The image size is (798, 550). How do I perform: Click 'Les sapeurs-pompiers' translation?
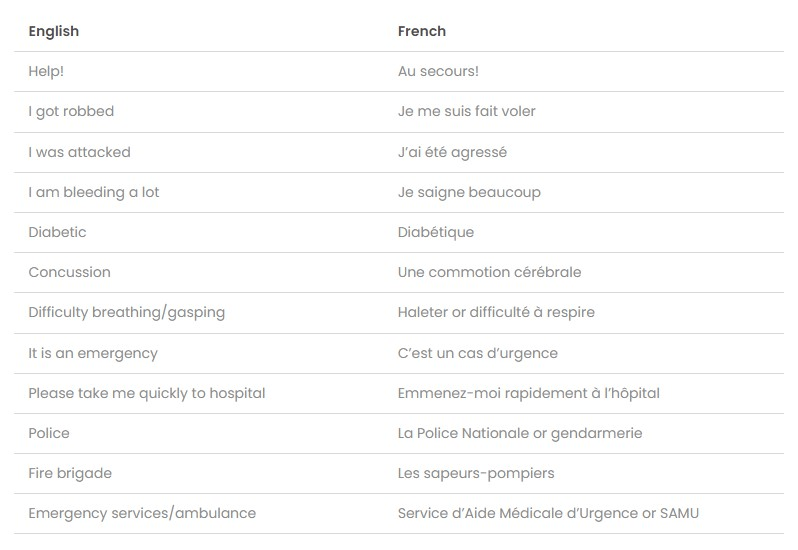(476, 474)
